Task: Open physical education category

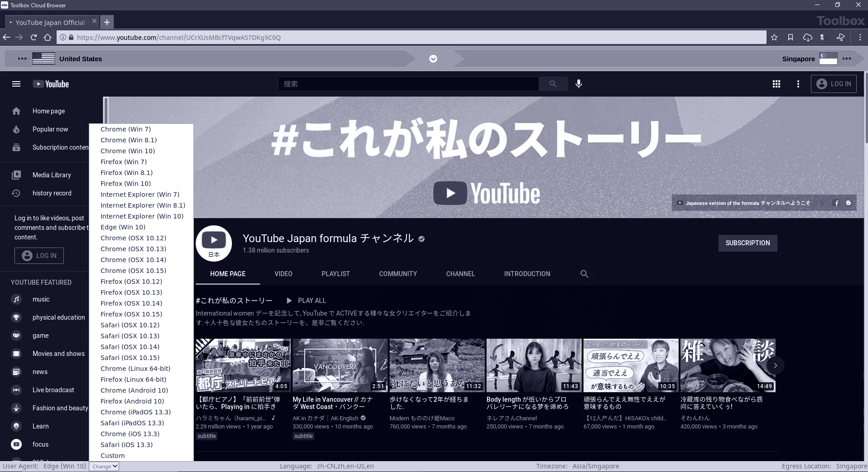Action: (58, 317)
